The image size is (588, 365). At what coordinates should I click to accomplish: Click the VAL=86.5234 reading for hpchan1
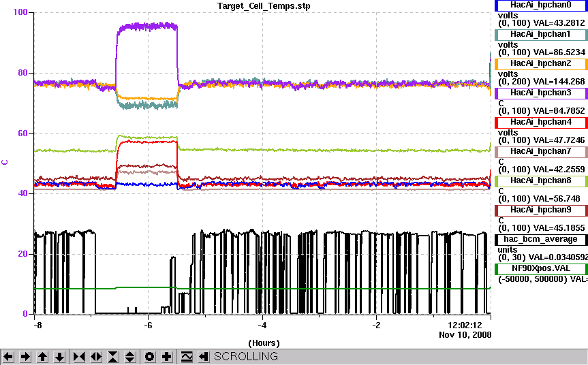click(x=559, y=52)
